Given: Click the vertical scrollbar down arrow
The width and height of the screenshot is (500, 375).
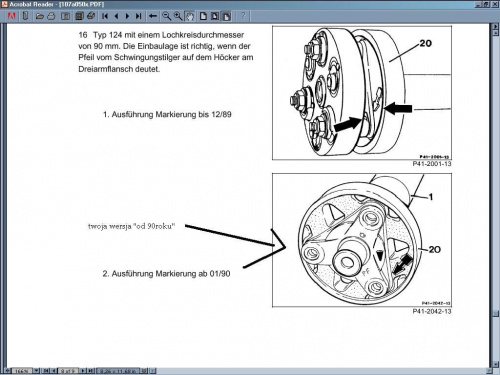Looking at the screenshot, I should [496, 364].
